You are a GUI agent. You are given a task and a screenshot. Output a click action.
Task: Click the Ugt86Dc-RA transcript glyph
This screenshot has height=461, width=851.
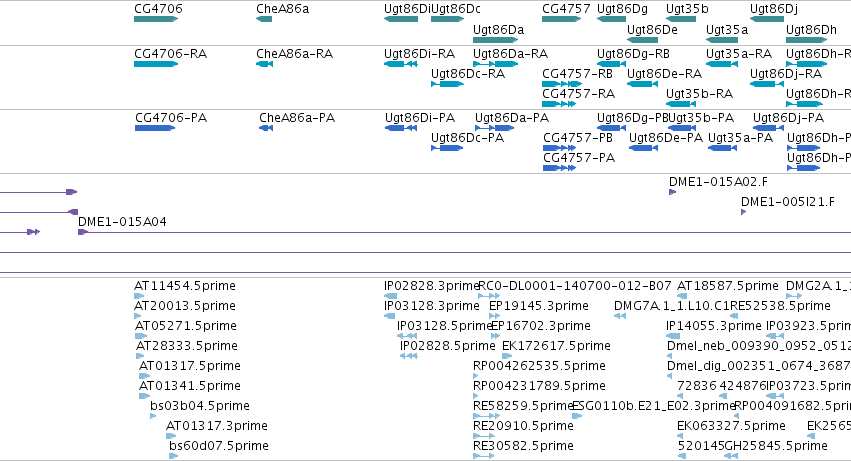click(x=447, y=84)
